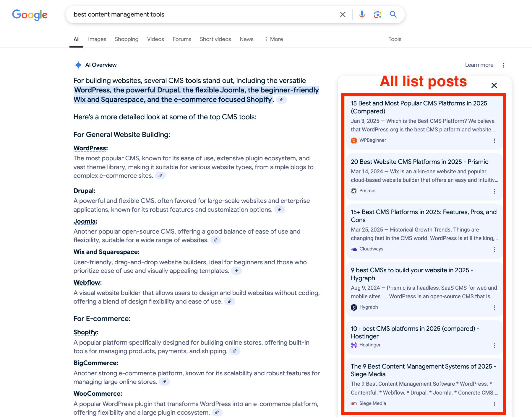Open 10+ best CMS platforms Hostinger result
This screenshot has height=417, width=532.
[415, 332]
